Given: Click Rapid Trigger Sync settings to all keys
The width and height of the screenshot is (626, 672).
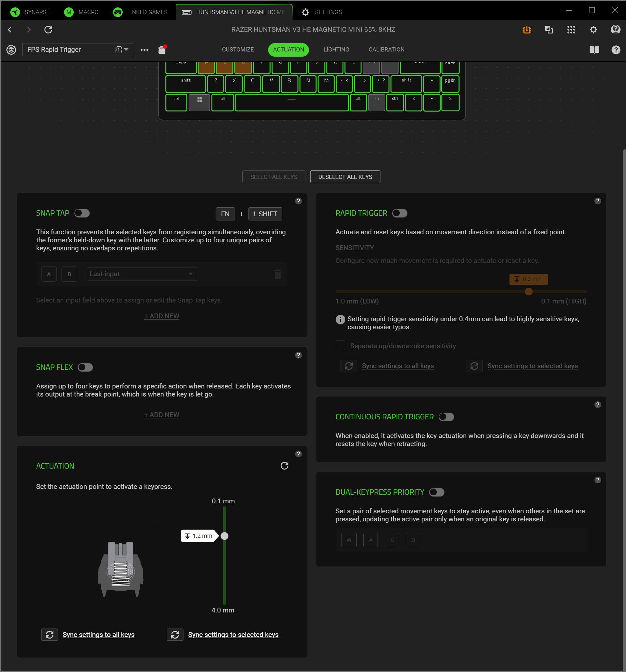Looking at the screenshot, I should [398, 366].
